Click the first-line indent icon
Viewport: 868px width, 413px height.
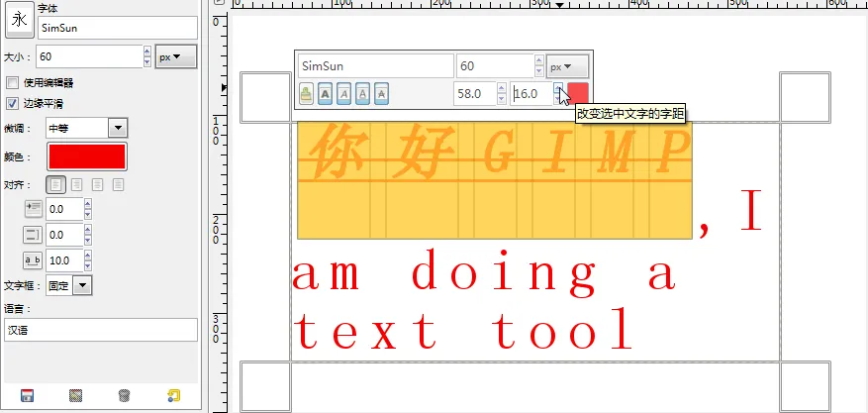[x=34, y=209]
